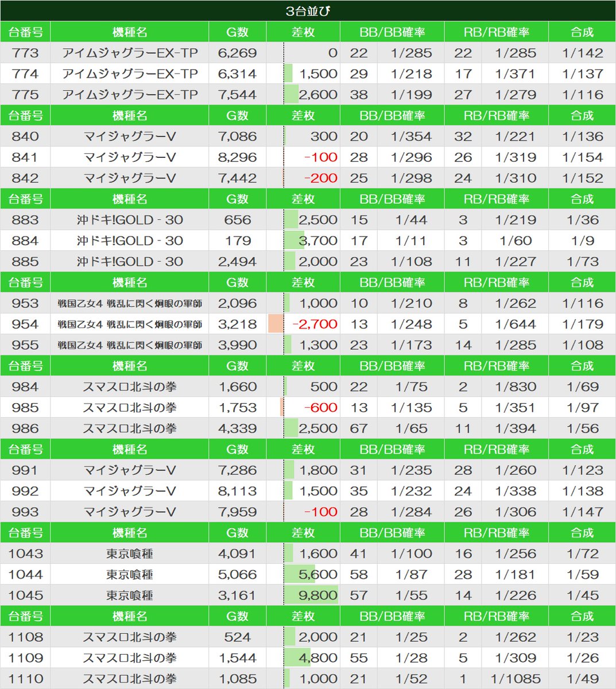616x689 pixels.
Task: Click combined probability 1/73
Action: [x=583, y=261]
